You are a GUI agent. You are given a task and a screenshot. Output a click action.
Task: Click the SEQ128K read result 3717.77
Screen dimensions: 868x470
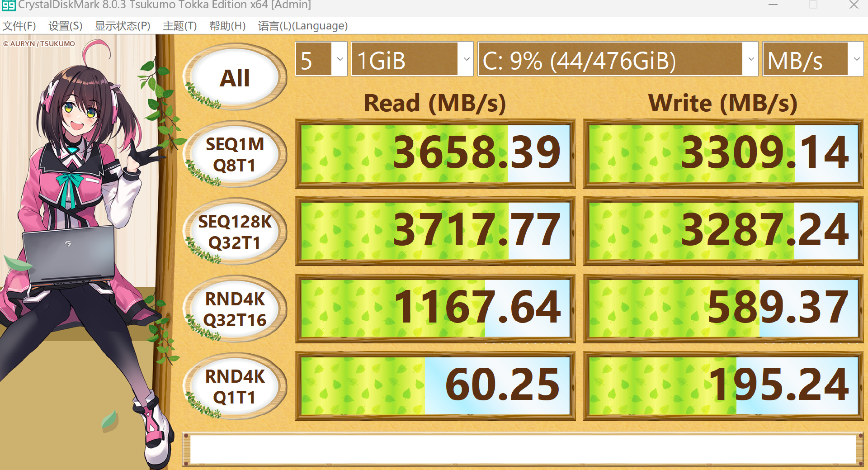[435, 231]
